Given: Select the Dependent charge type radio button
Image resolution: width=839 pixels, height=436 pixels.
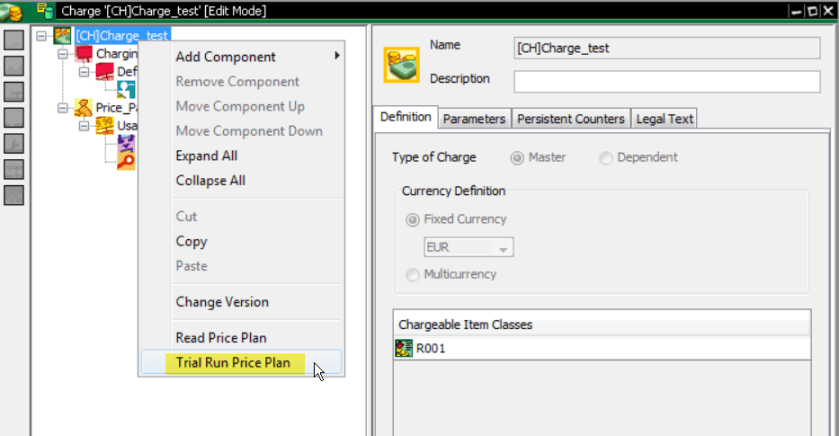Looking at the screenshot, I should coord(606,158).
